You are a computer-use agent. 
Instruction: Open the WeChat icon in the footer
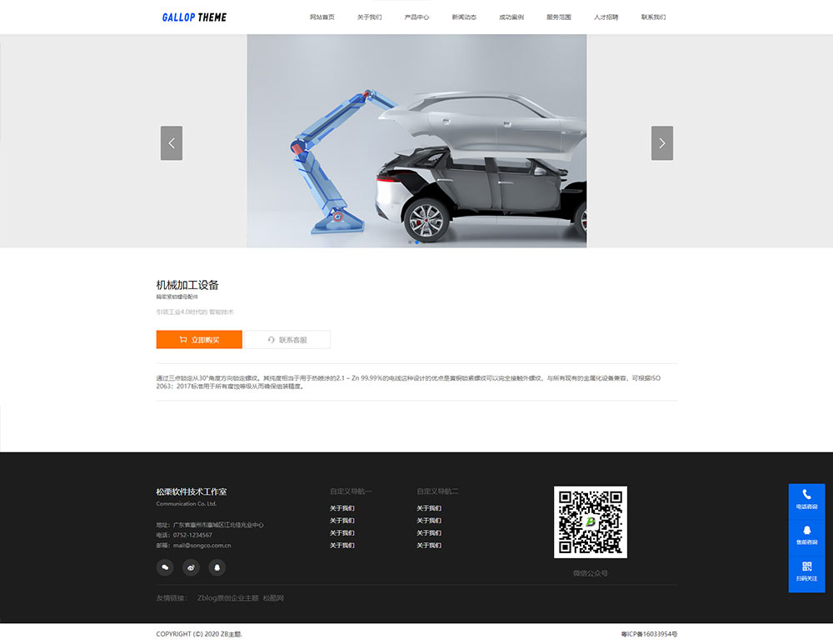(165, 567)
